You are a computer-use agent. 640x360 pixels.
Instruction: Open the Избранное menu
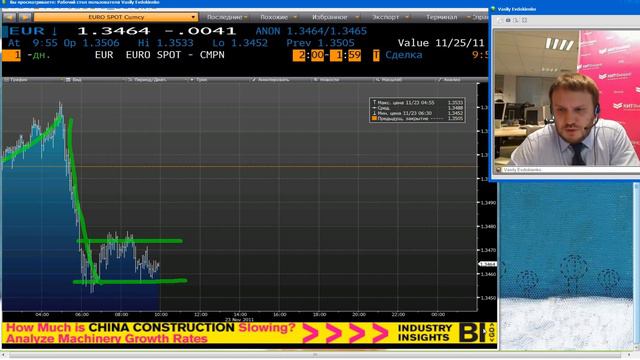pyautogui.click(x=335, y=17)
